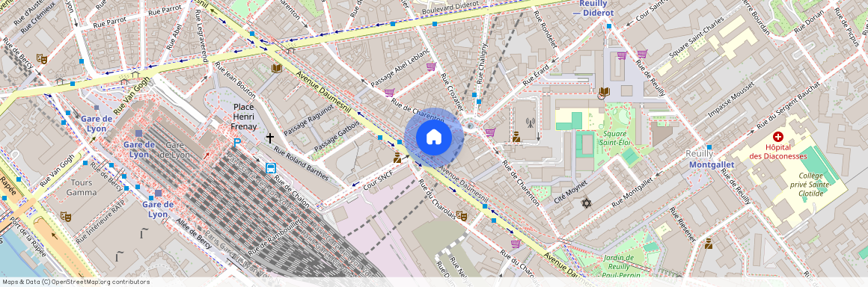Select the red cross Hôpital des Diaconesses icon
Image resolution: width=868 pixels, height=287 pixels.
click(x=778, y=136)
